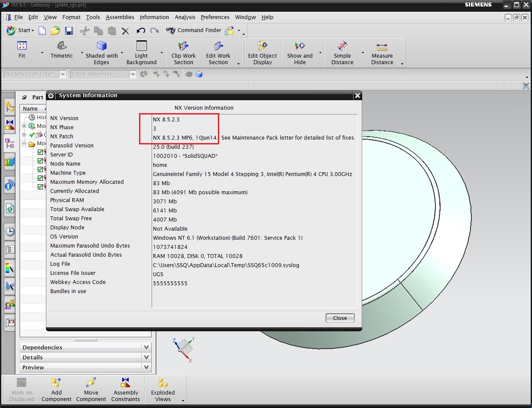
Task: Click the Paste clipboard icon
Action: click(x=112, y=31)
